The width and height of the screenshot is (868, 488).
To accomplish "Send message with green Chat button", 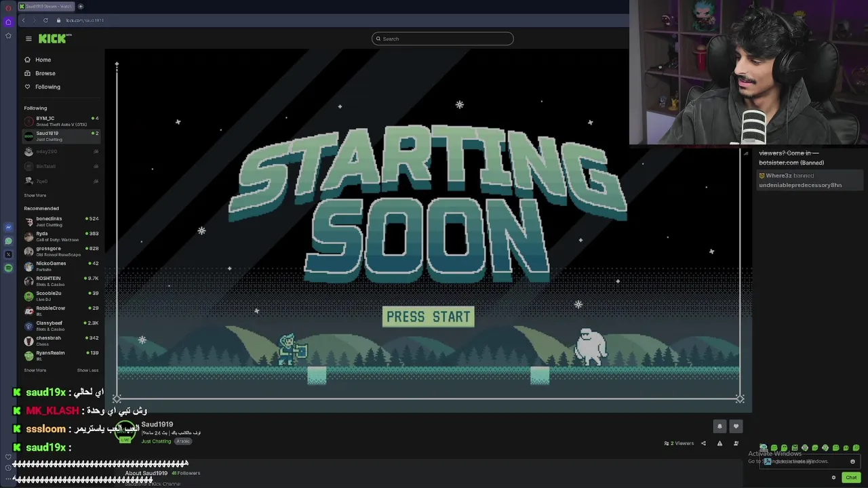I will click(851, 477).
